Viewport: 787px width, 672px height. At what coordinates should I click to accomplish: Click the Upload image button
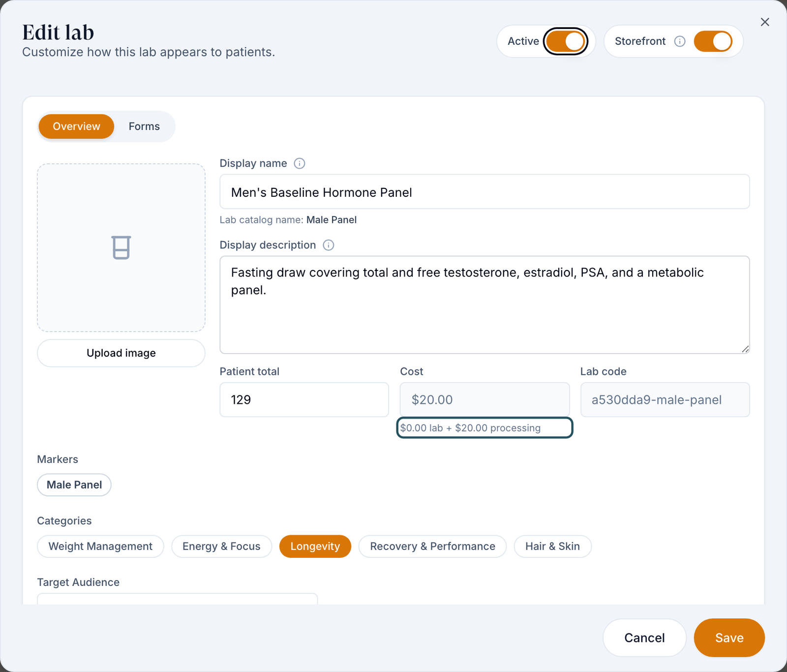point(121,353)
